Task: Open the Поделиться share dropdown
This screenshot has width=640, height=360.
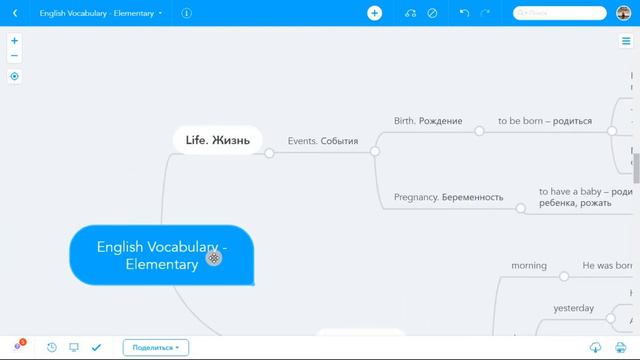Action: click(156, 347)
